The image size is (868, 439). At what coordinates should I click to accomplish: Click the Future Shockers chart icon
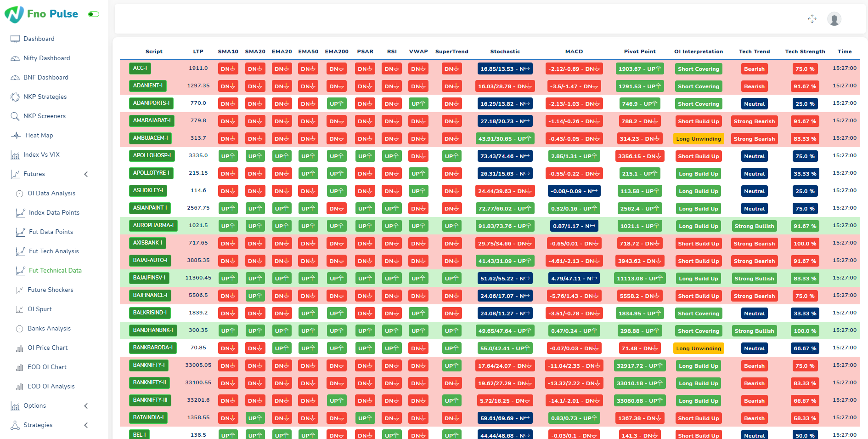pyautogui.click(x=20, y=290)
